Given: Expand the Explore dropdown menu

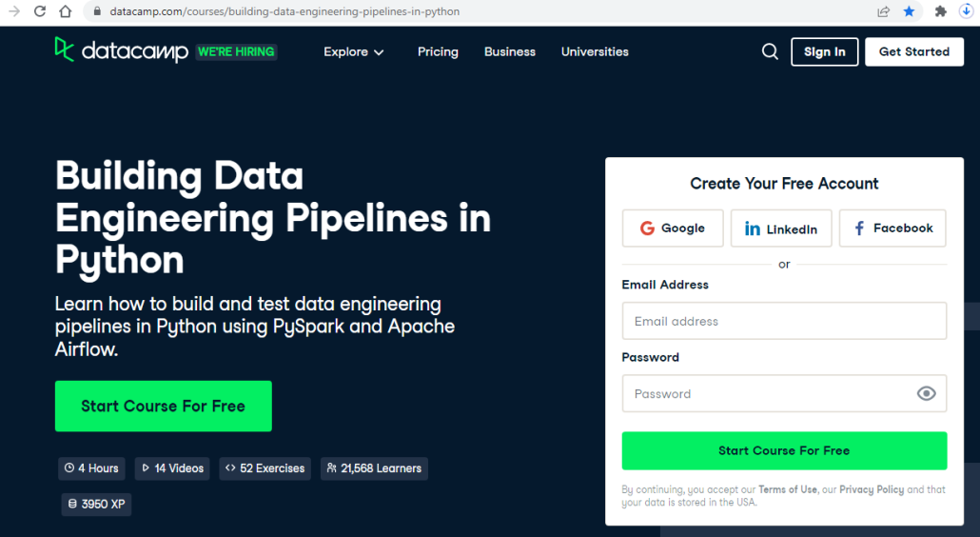Looking at the screenshot, I should click(x=354, y=51).
